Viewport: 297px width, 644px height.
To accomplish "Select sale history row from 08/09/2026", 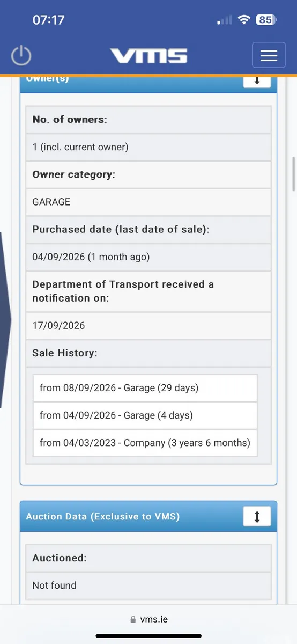I will 145,387.
